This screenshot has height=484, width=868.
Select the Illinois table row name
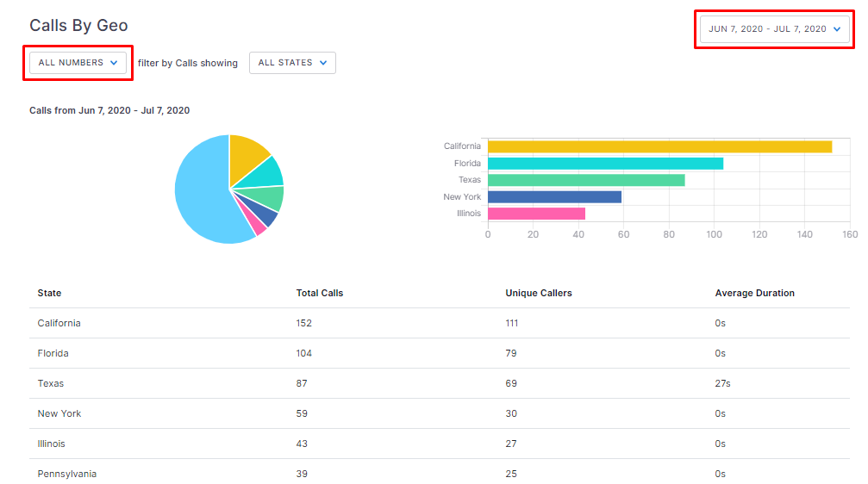(x=51, y=444)
